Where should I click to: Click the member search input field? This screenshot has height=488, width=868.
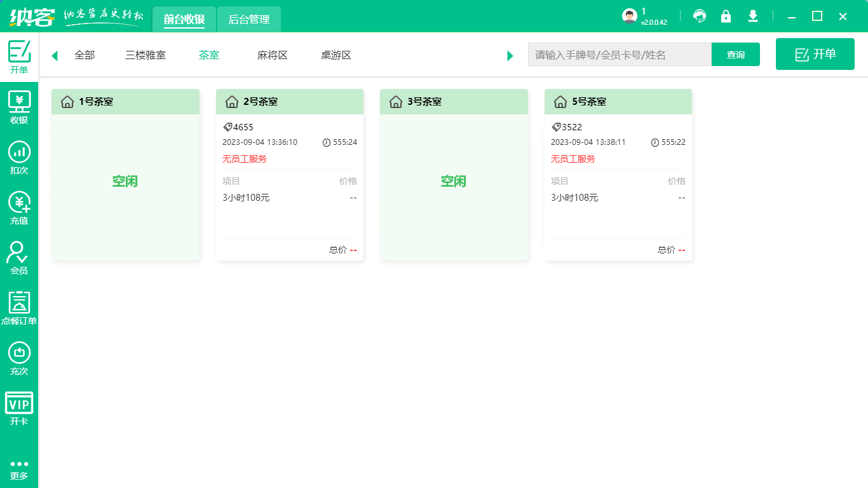(x=620, y=55)
